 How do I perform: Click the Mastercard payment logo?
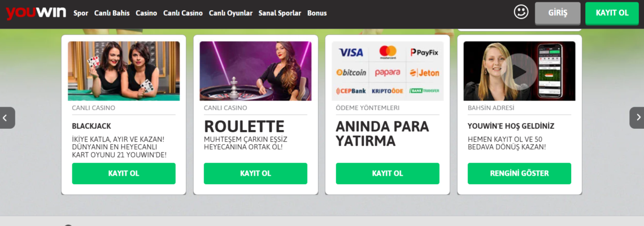[x=388, y=52]
